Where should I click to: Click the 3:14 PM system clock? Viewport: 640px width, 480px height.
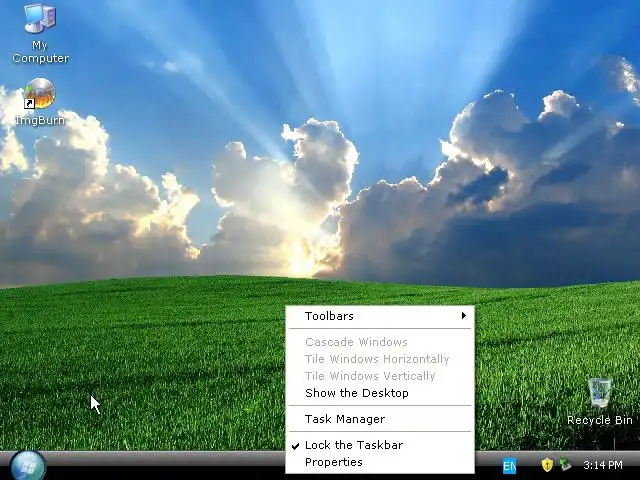(603, 465)
